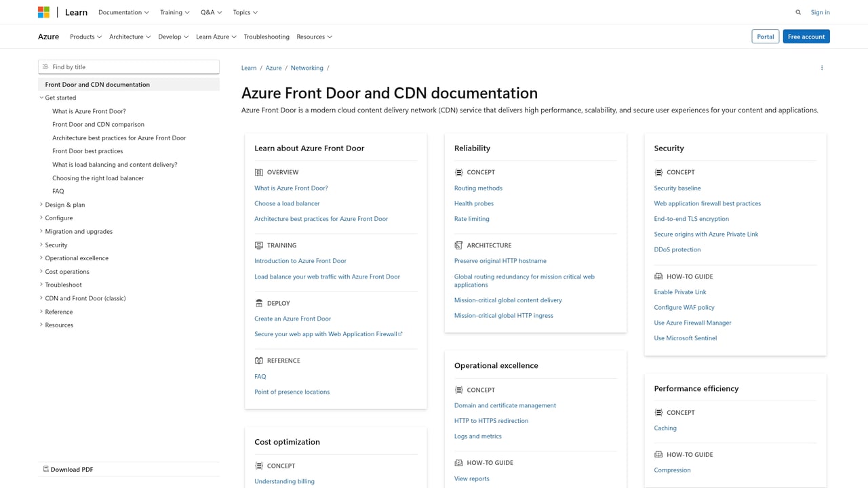Click the Sign in link
The width and height of the screenshot is (868, 488).
(820, 12)
